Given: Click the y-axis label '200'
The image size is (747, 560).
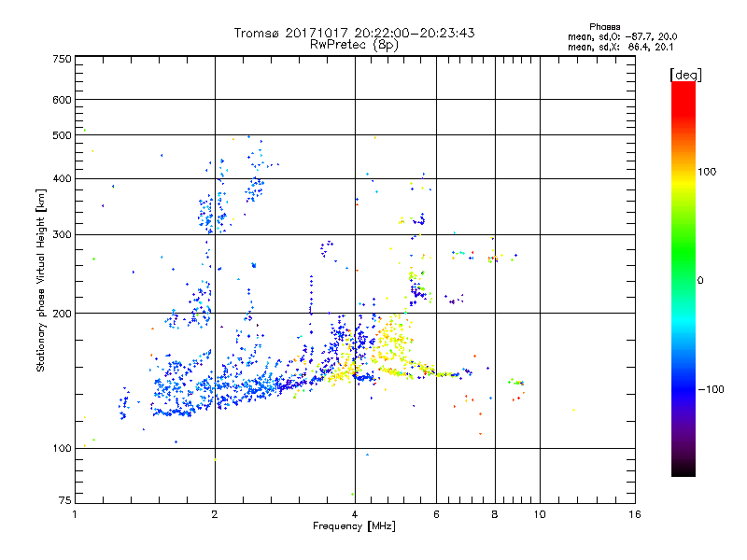Looking at the screenshot, I should click(x=62, y=314).
